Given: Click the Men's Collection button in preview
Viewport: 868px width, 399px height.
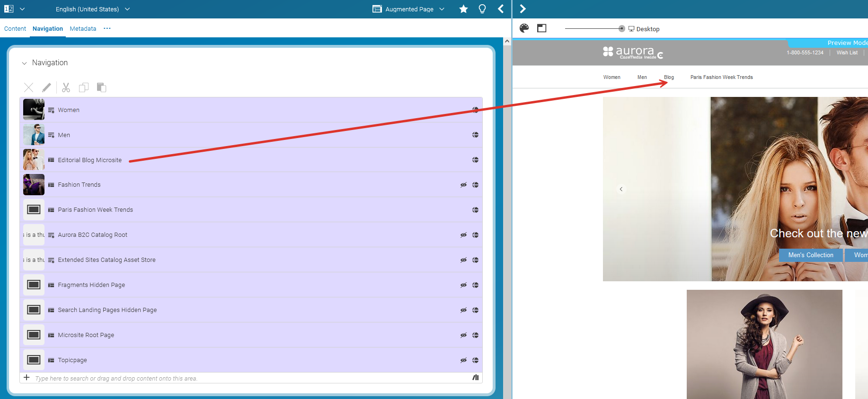Looking at the screenshot, I should pyautogui.click(x=810, y=255).
